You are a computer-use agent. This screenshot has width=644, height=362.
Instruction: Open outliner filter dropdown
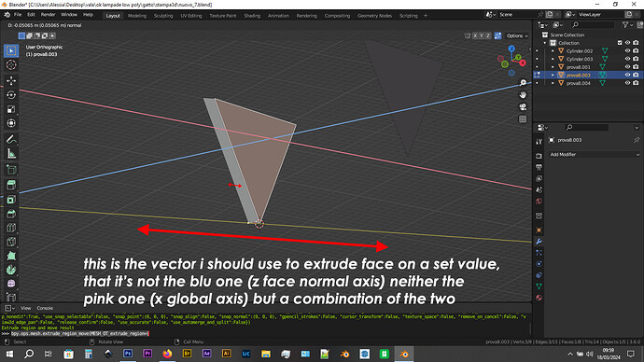click(627, 25)
